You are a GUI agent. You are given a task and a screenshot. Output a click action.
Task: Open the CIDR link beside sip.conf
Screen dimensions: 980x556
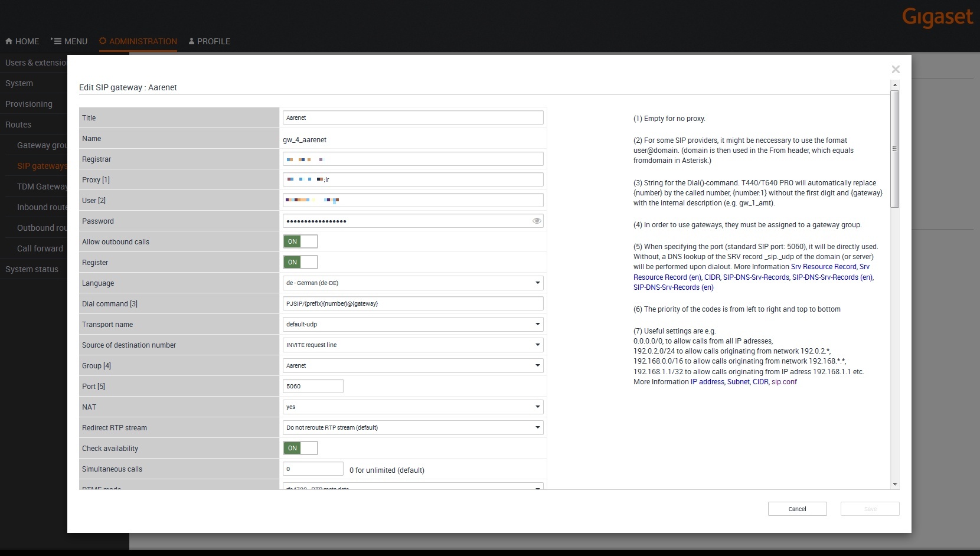[x=760, y=382]
